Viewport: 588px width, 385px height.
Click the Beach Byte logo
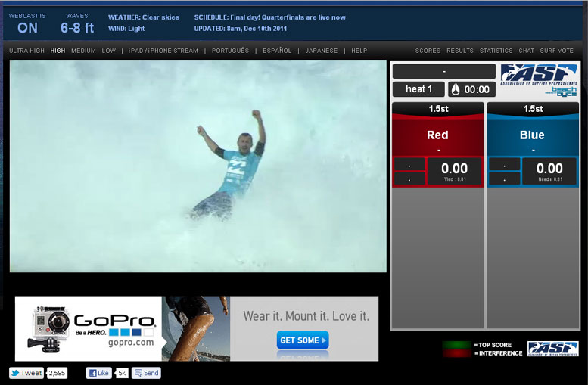pyautogui.click(x=566, y=91)
